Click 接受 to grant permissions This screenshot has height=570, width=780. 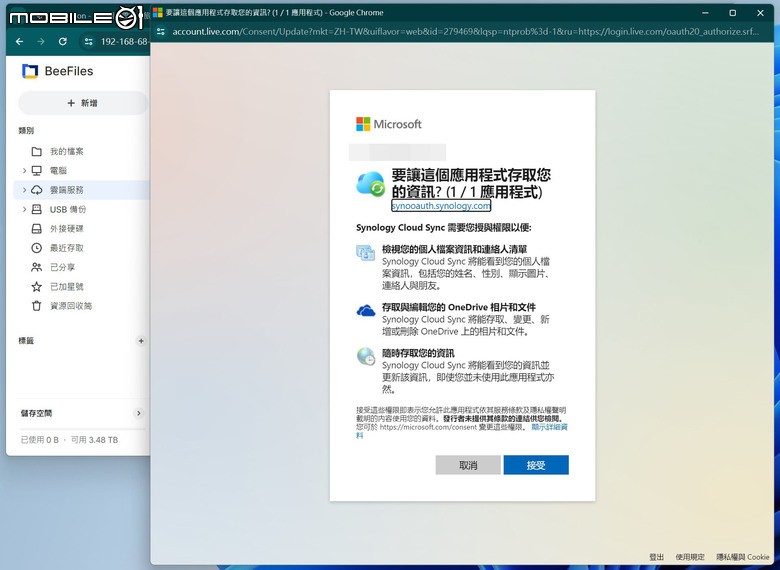coord(536,465)
